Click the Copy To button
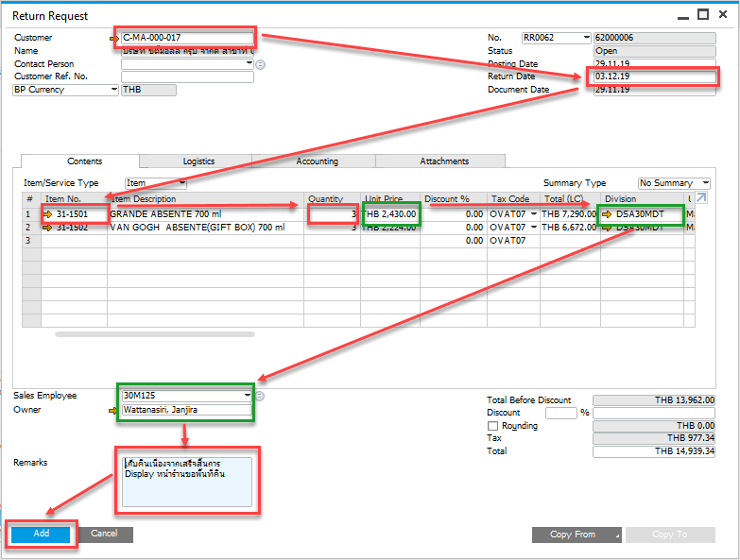 click(670, 535)
